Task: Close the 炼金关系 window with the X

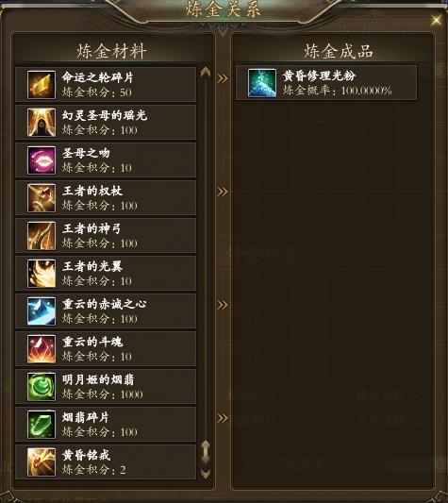Action: click(436, 21)
